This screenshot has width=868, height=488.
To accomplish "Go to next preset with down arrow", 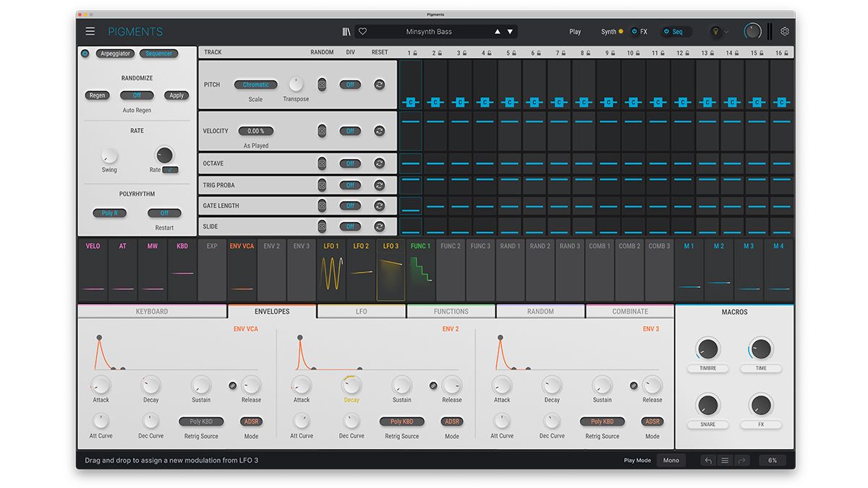I will pyautogui.click(x=510, y=32).
